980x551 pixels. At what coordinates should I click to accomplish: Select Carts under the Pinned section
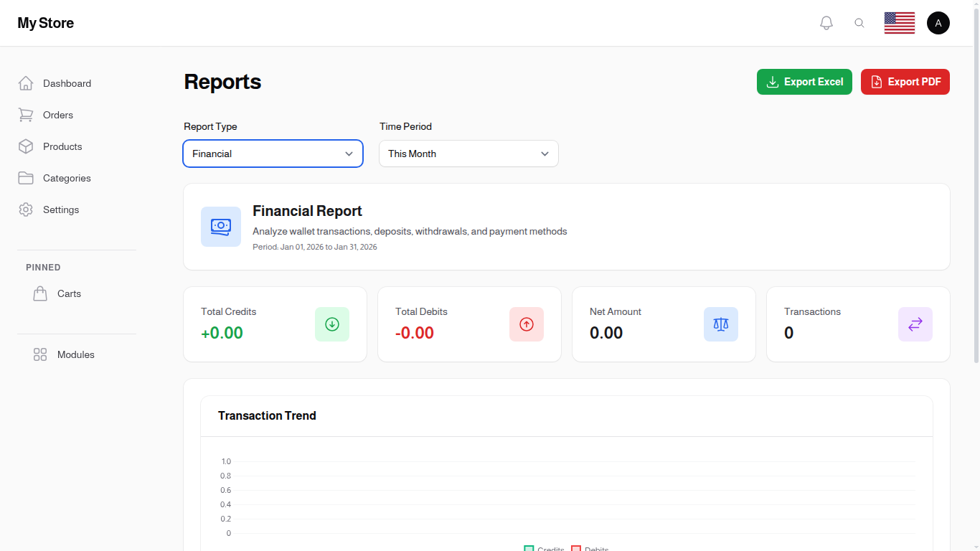click(69, 293)
